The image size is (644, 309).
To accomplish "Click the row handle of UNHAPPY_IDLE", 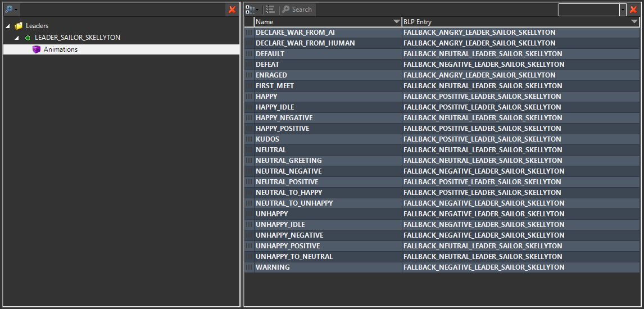I will [x=249, y=225].
